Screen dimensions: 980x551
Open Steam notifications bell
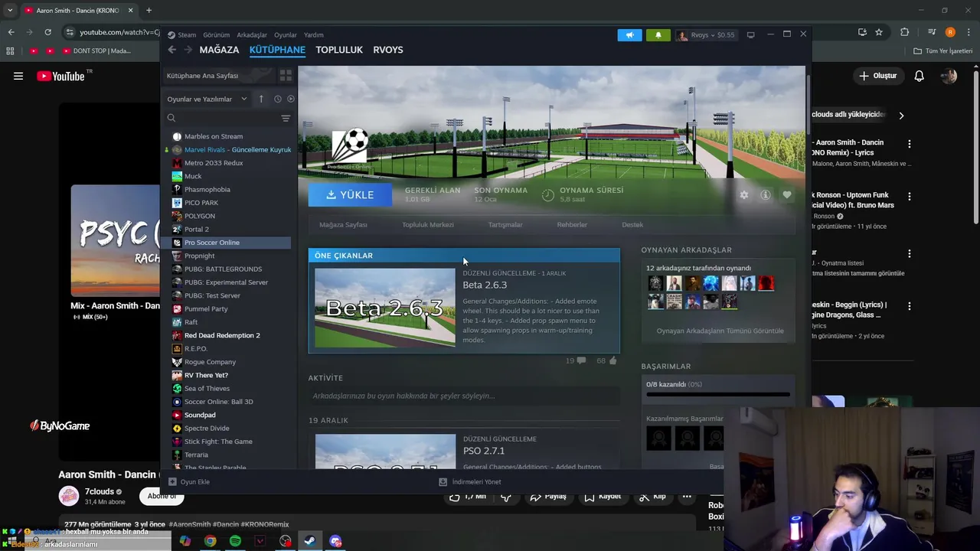(x=658, y=34)
